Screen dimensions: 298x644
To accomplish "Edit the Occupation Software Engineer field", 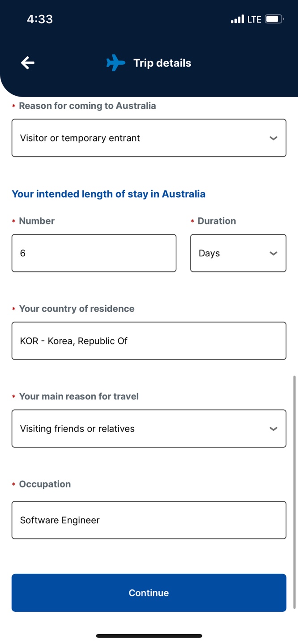I will (x=149, y=520).
